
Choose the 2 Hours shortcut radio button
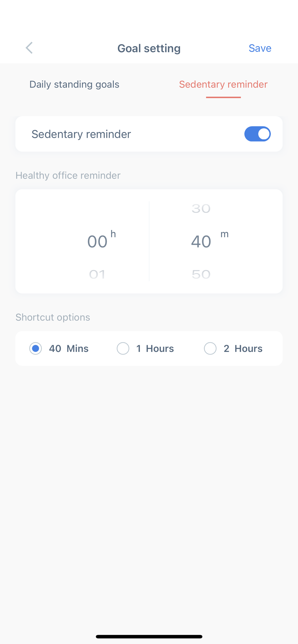pos(210,348)
